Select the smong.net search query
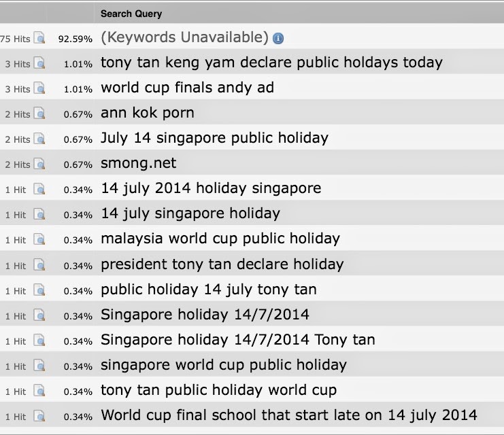This screenshot has width=504, height=435. [x=138, y=163]
